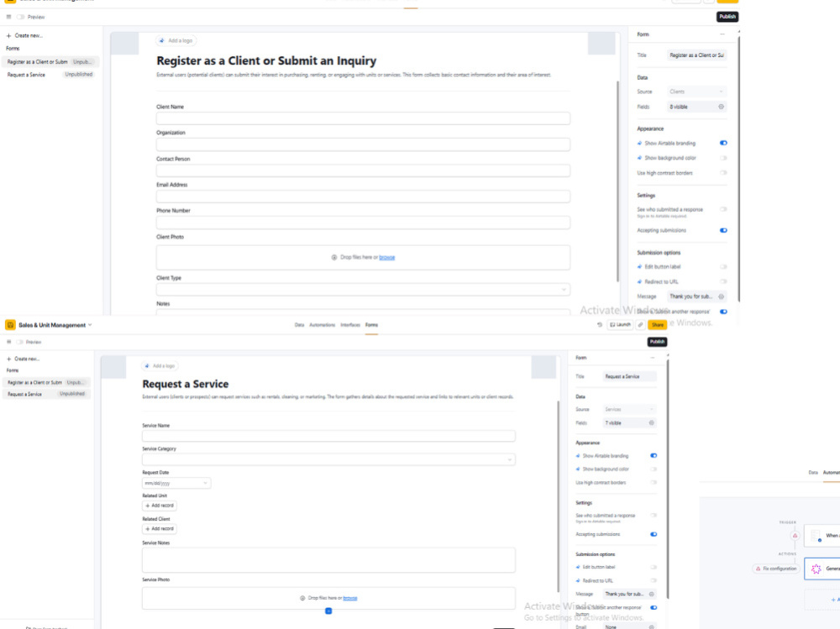The image size is (840, 629).
Task: Select the Forms tab in the header
Action: (x=372, y=325)
